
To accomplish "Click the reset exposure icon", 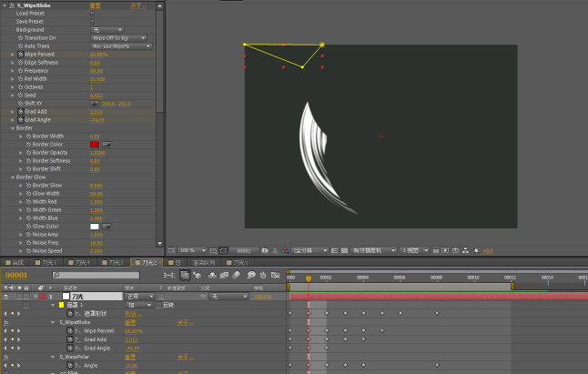I will (476, 250).
